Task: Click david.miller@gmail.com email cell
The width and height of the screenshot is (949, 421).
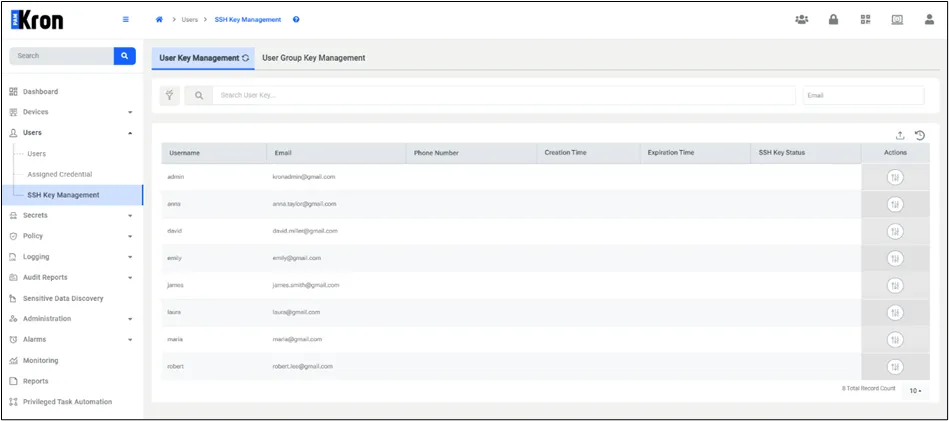Action: [305, 231]
